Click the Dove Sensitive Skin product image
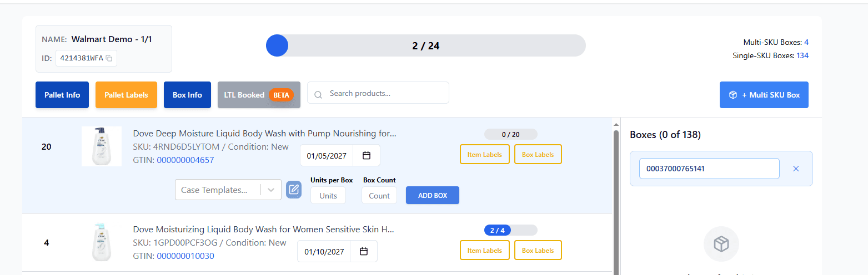The image size is (868, 275). [x=102, y=242]
